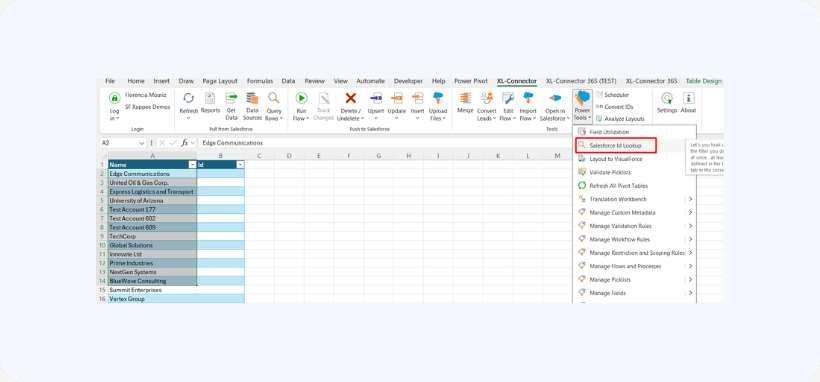This screenshot has width=820, height=382.
Task: Click row 15 header
Action: coord(102,290)
